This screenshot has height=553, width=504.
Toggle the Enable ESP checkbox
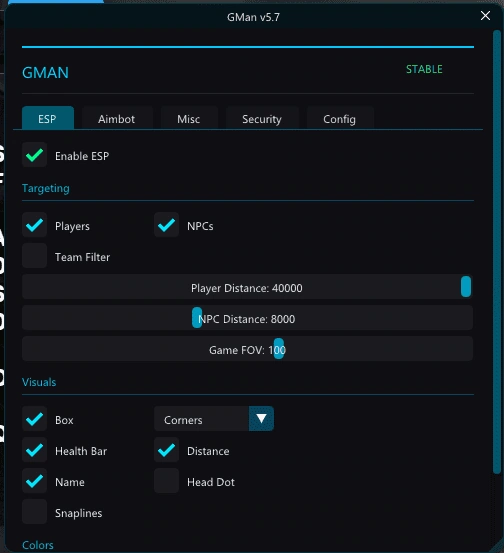point(35,155)
